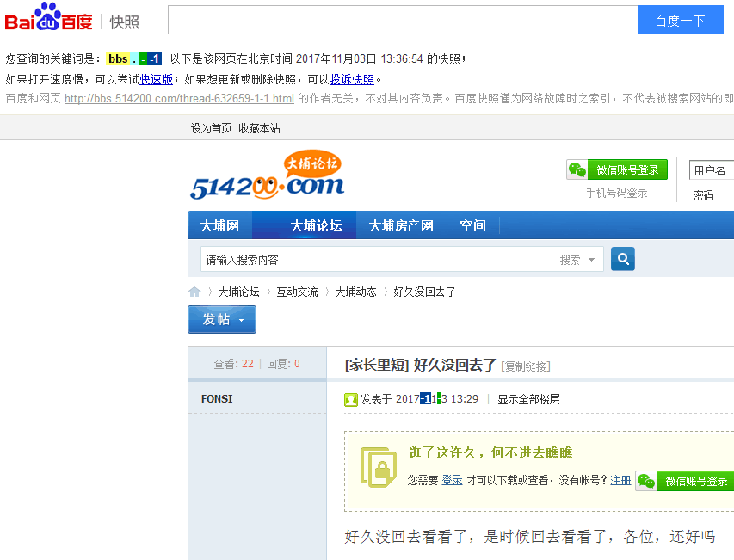The height and width of the screenshot is (560, 734).
Task: Click the 用户名 username input field
Action: click(x=711, y=169)
